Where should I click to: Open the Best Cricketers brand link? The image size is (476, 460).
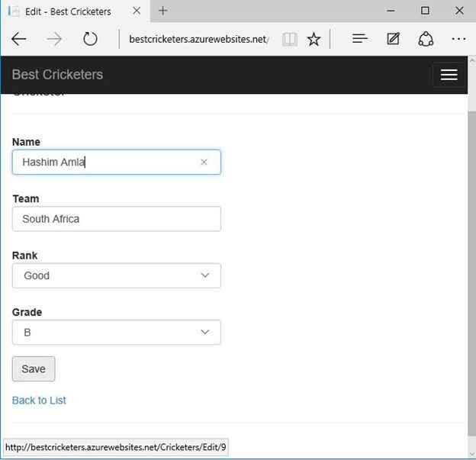[57, 75]
